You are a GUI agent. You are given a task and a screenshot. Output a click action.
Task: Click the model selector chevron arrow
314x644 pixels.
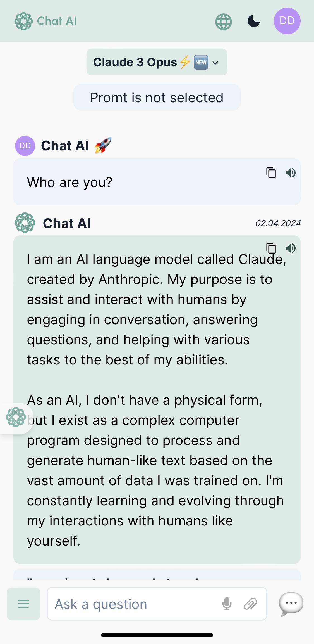(x=215, y=63)
